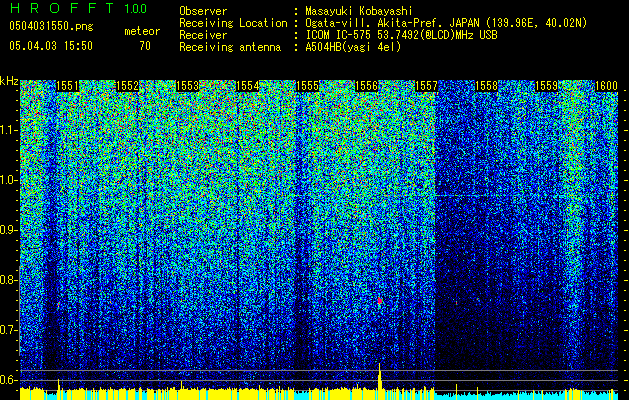The image size is (629, 400).
Task: Click the 'meteor' label
Action: tap(142, 31)
